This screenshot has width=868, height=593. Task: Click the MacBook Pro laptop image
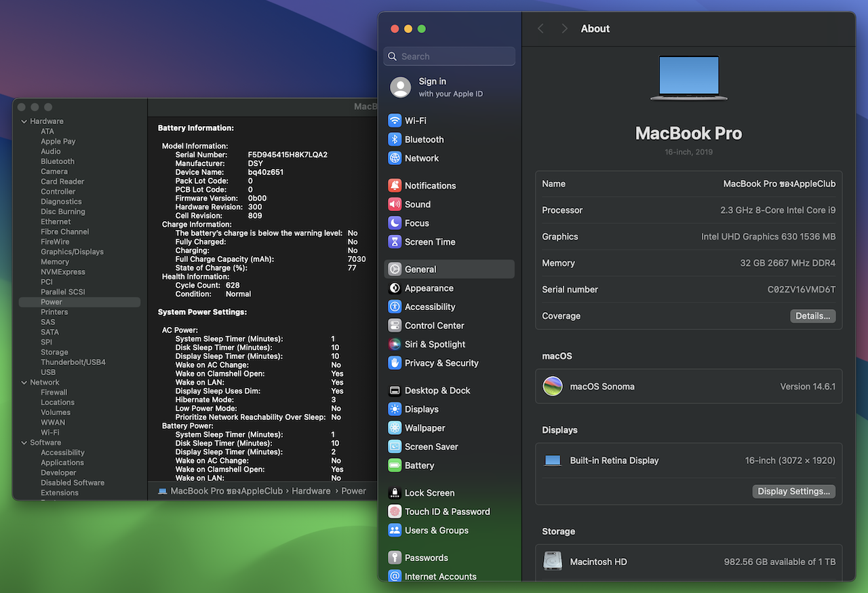[688, 78]
